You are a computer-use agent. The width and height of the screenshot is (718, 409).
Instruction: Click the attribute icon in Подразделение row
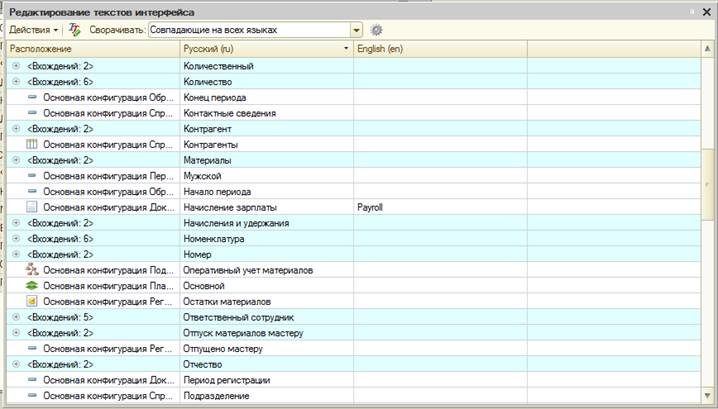coord(32,395)
